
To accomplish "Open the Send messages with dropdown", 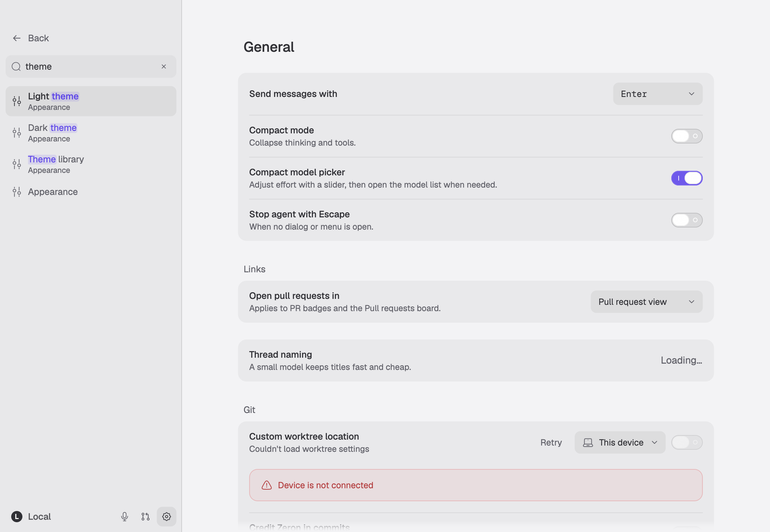I will 658,94.
